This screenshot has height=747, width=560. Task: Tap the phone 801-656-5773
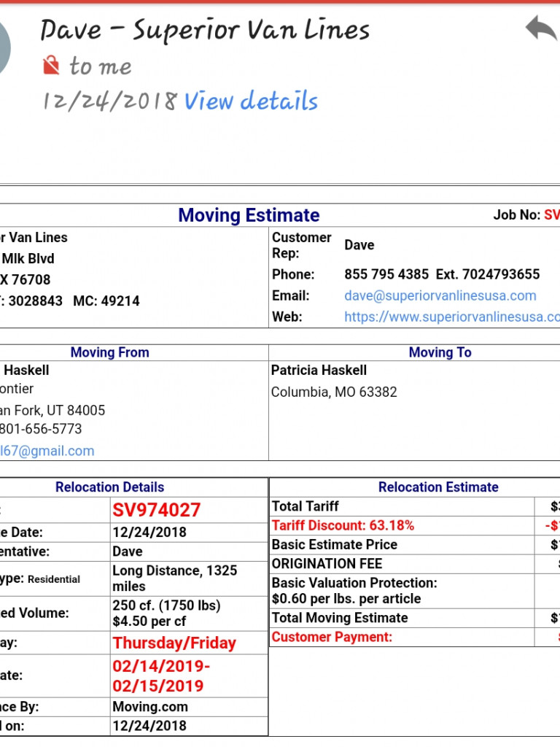click(41, 429)
